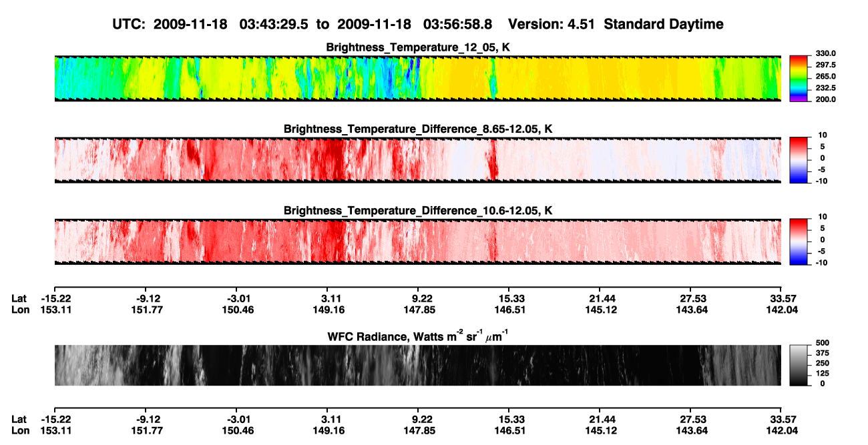Click the Brightness_Temperature_Difference_10.6-12.05, K title

418,210
